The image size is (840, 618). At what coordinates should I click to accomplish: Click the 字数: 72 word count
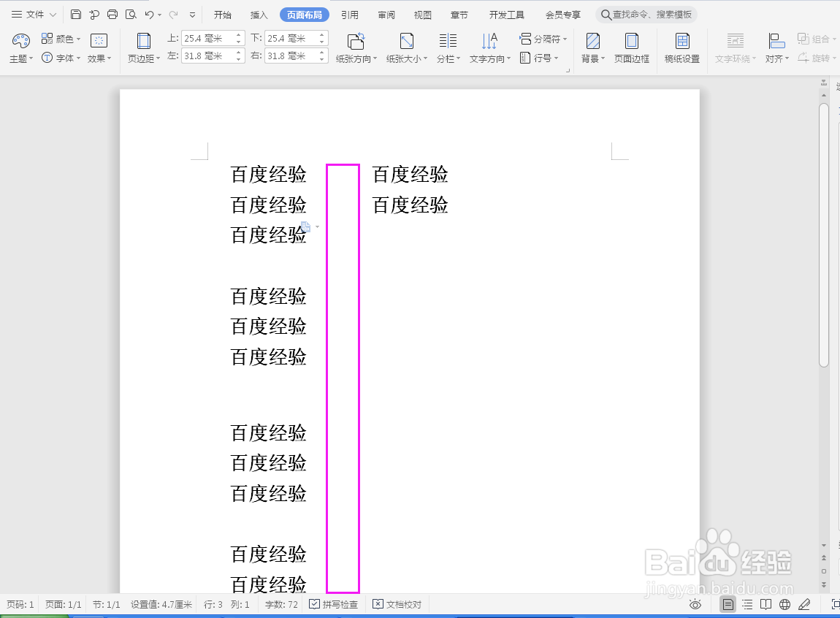(281, 605)
